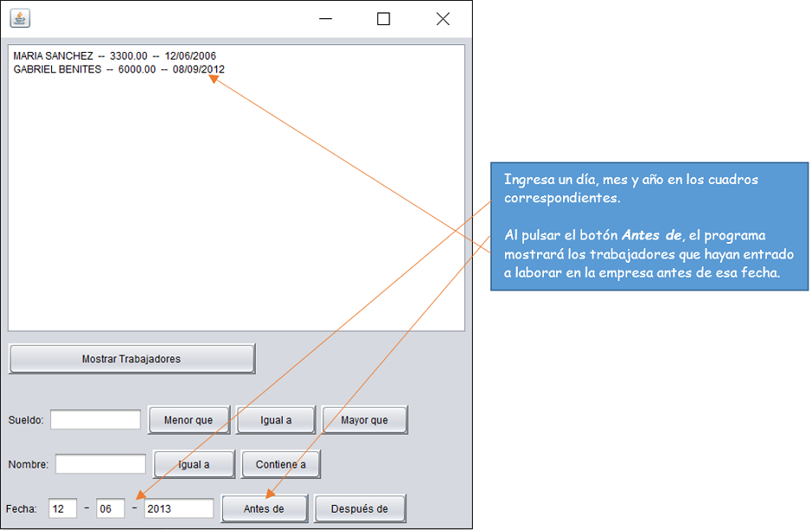The height and width of the screenshot is (530, 812).
Task: Click the year field showing 2013
Action: coord(177,508)
